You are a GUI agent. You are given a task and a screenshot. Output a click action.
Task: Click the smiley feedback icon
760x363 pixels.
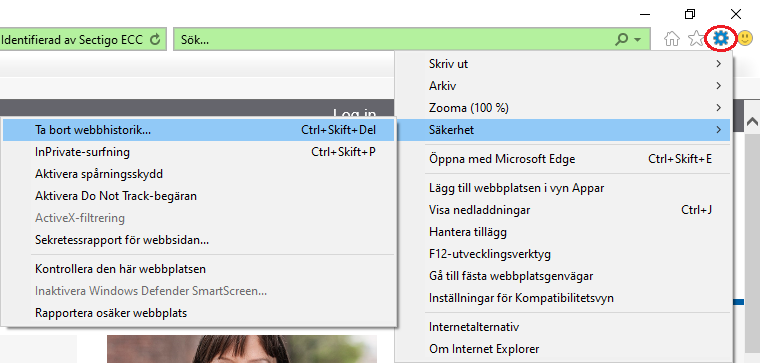click(745, 38)
